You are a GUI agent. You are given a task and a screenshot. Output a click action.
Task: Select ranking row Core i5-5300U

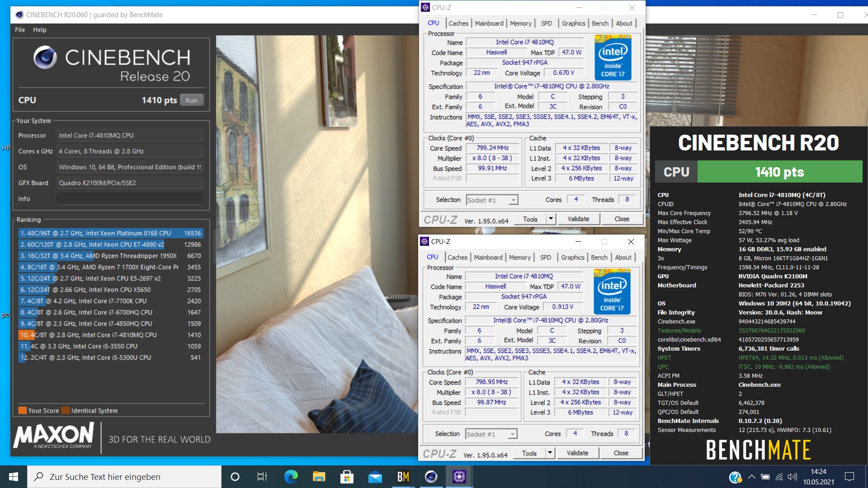pos(110,357)
